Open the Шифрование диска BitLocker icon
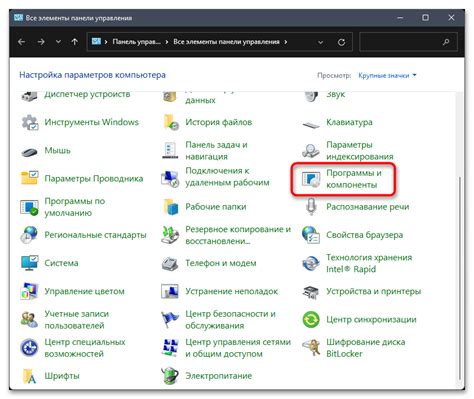 [x=311, y=348]
